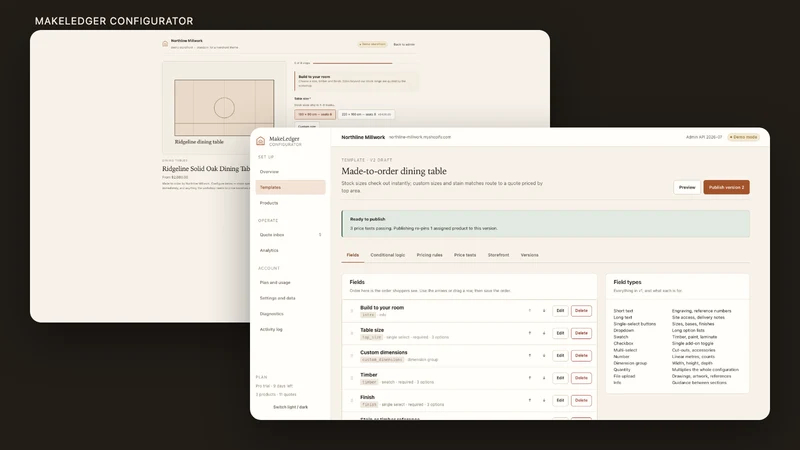Image resolution: width=800 pixels, height=450 pixels.
Task: Toggle Switch light / dark theme
Action: coord(290,407)
